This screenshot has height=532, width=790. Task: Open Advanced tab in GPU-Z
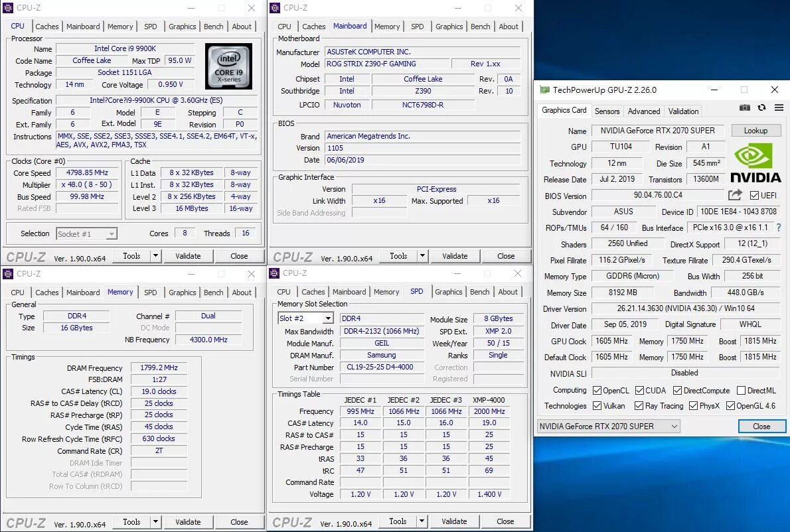(644, 111)
